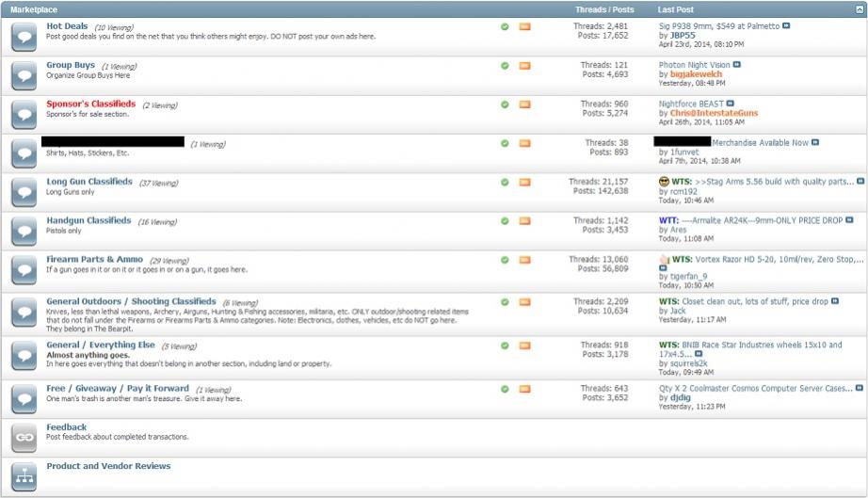Open the Long Gun Classifieds forum
Screen dimensions: 868x498
coord(89,182)
